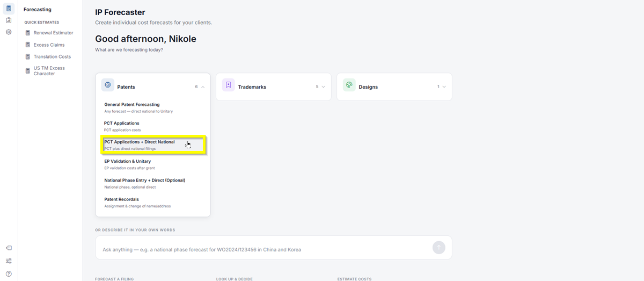Click the Excess Claims calculator icon
This screenshot has width=644, height=281.
pos(28,45)
